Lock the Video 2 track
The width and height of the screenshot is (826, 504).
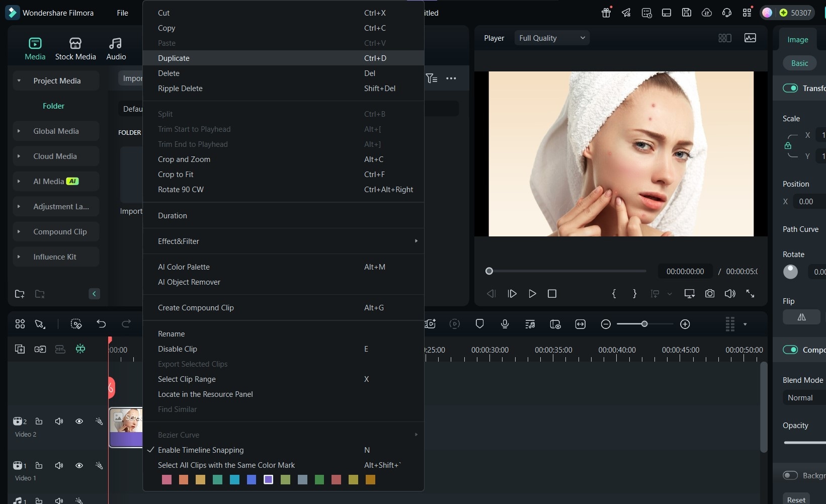[x=39, y=421]
